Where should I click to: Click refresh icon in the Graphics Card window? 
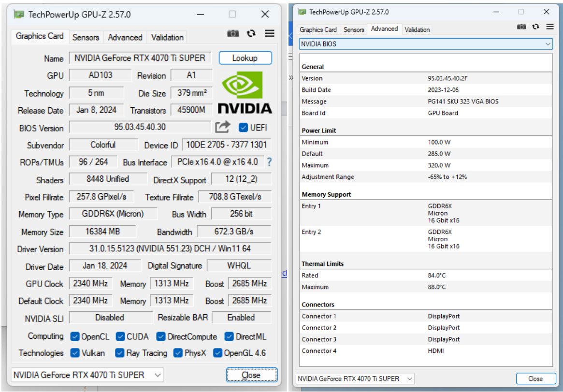251,33
